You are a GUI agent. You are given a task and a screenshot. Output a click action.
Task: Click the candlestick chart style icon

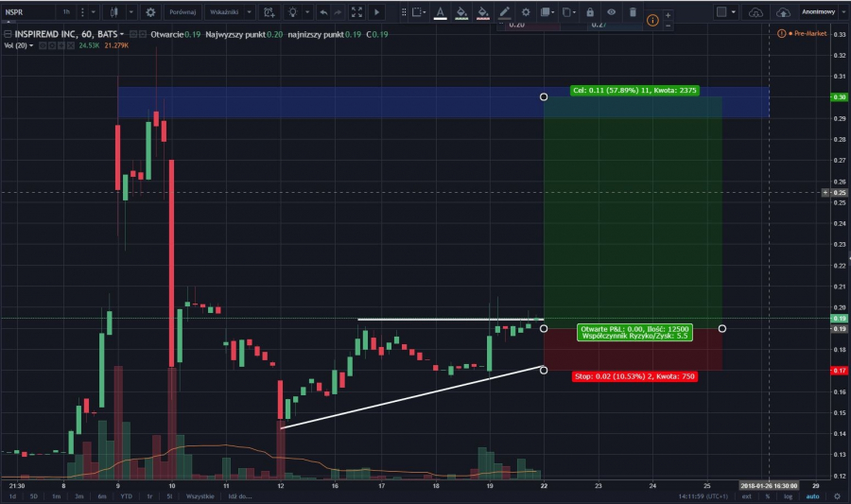tap(113, 12)
